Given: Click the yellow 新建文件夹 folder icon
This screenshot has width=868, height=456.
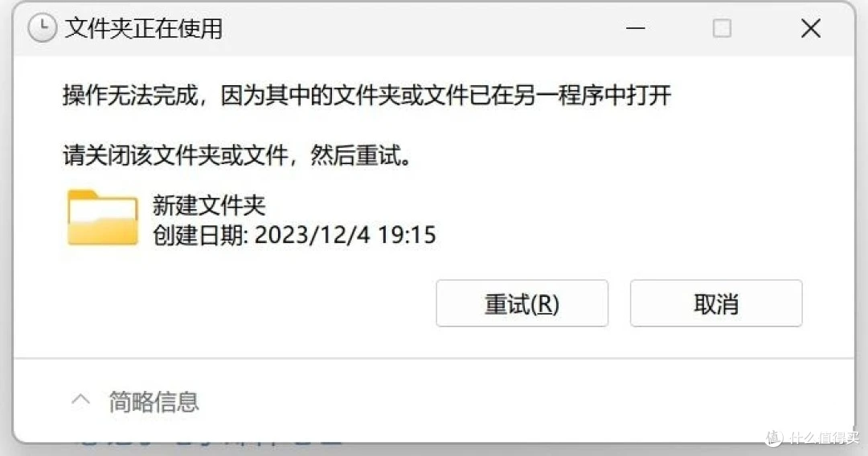Looking at the screenshot, I should coord(102,218).
